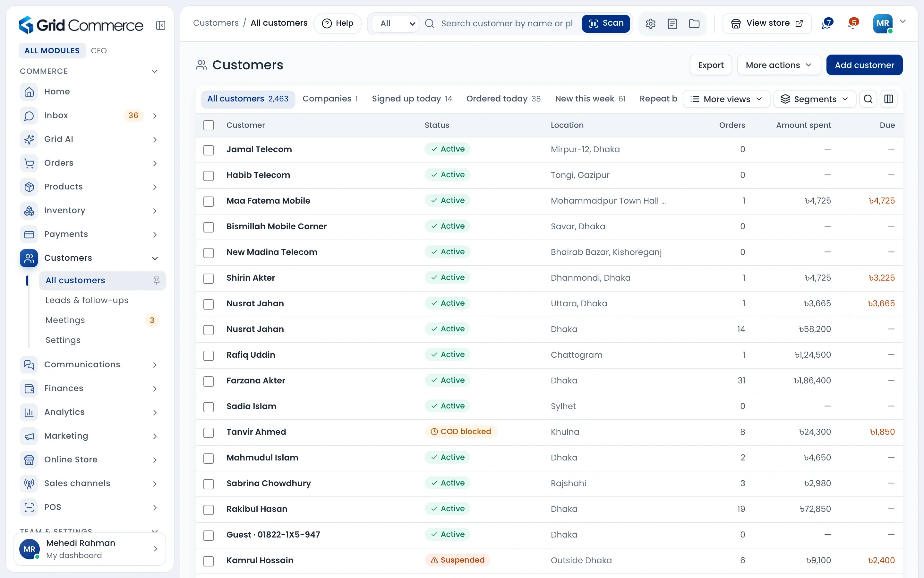Select the Jamal Telecom row checkbox
The image size is (924, 578).
pos(209,150)
